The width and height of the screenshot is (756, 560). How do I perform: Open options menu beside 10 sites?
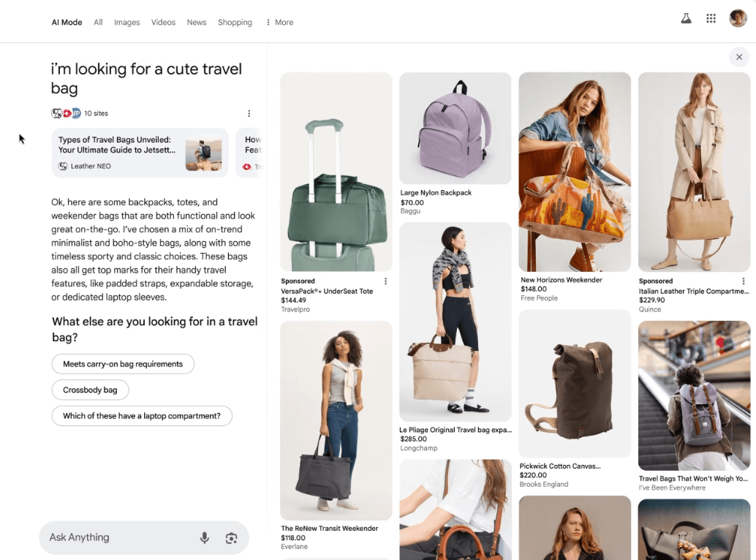[x=249, y=113]
